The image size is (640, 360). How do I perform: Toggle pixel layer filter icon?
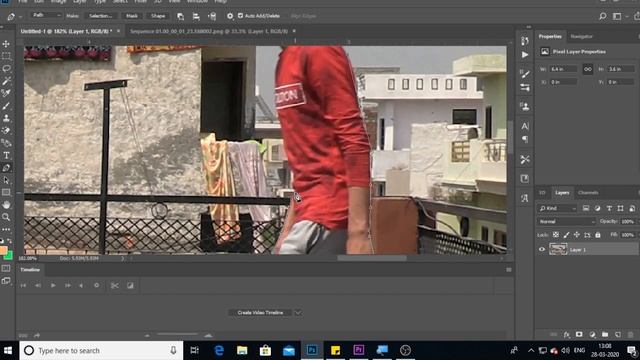coord(586,208)
